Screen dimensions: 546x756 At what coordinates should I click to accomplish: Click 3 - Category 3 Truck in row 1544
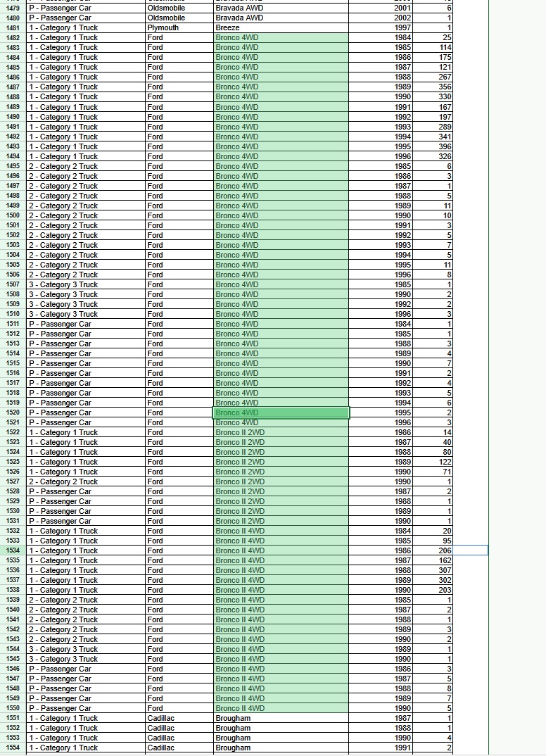86,650
